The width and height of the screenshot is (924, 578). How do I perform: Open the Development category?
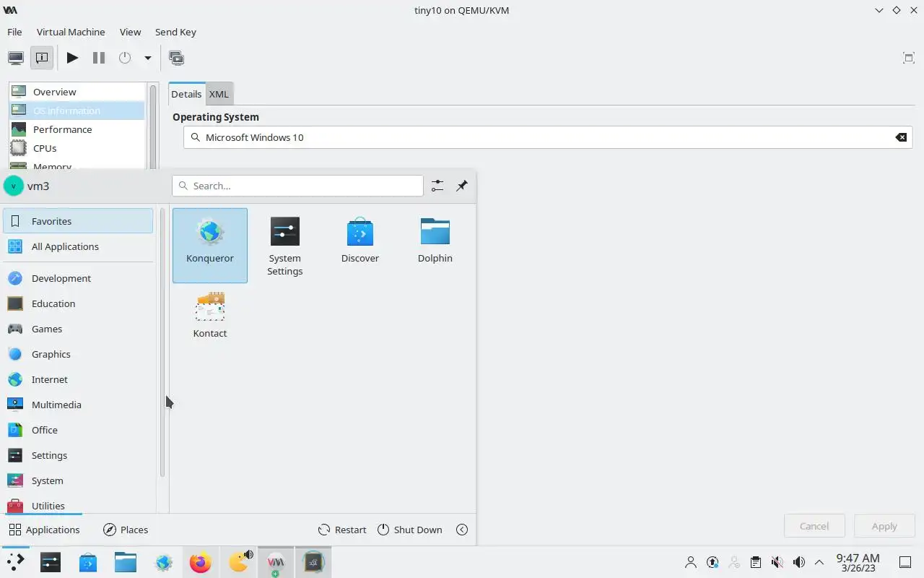click(x=78, y=278)
